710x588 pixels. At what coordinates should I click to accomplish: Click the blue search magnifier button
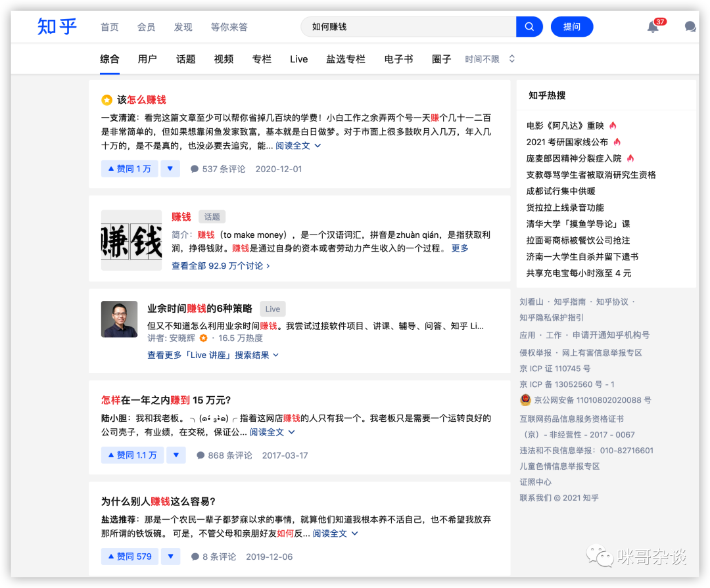529,27
